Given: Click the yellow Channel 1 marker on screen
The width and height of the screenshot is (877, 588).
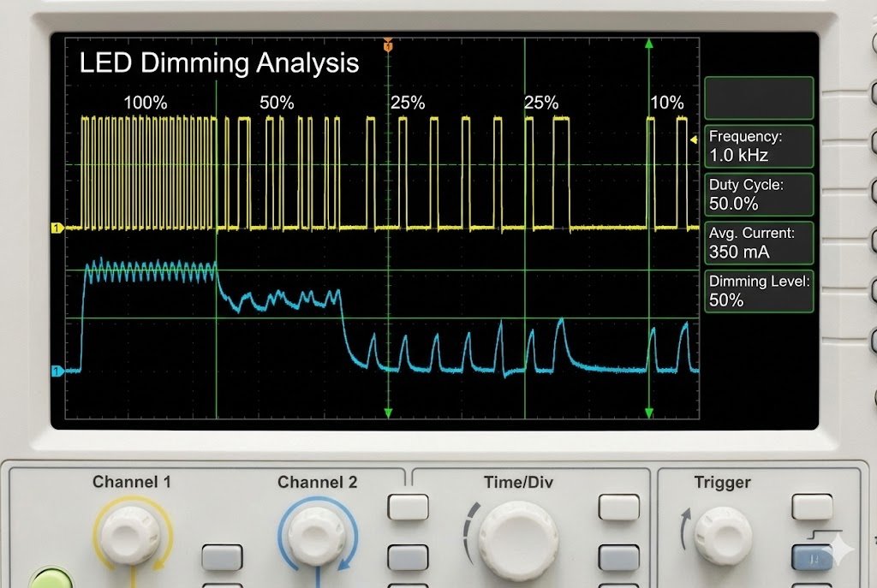Looking at the screenshot, I should (x=57, y=226).
